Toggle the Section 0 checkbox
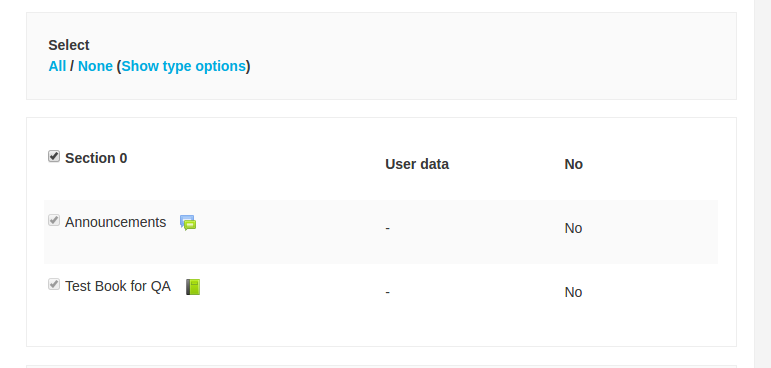 pos(54,156)
